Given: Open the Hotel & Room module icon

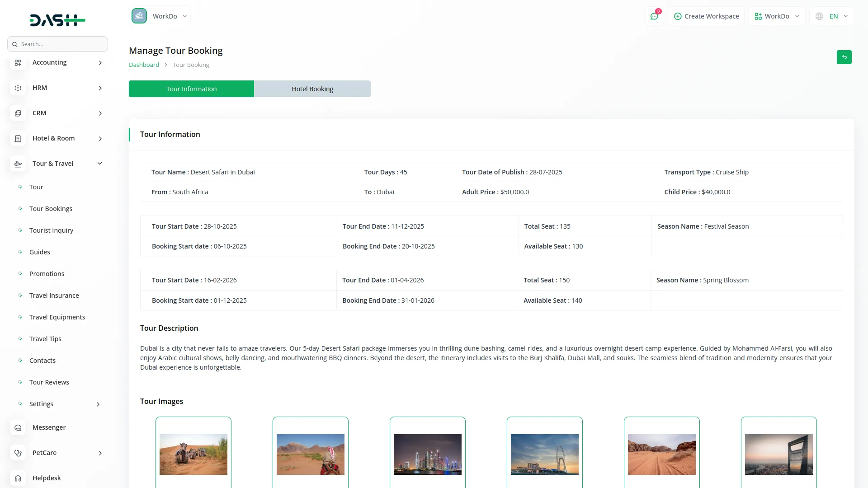Looking at the screenshot, I should coord(18,138).
